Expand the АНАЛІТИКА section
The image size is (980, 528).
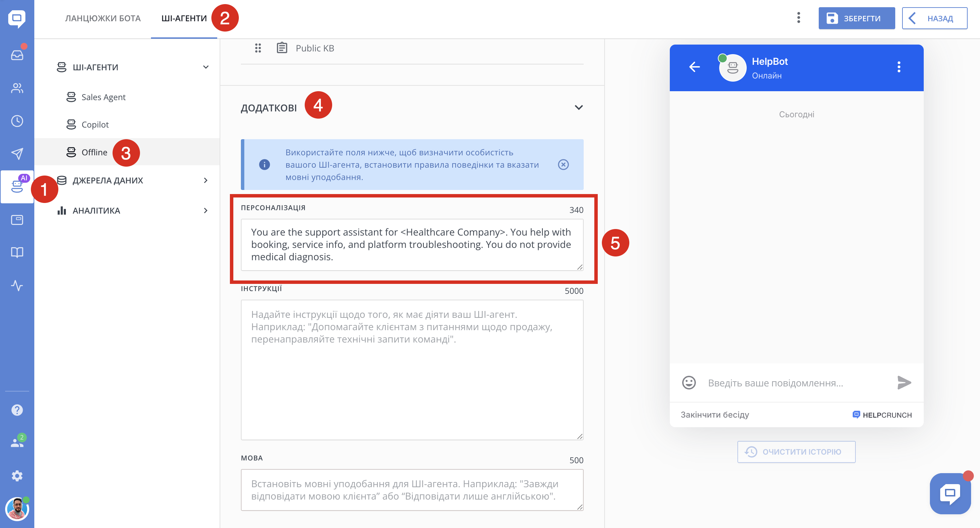pos(206,211)
